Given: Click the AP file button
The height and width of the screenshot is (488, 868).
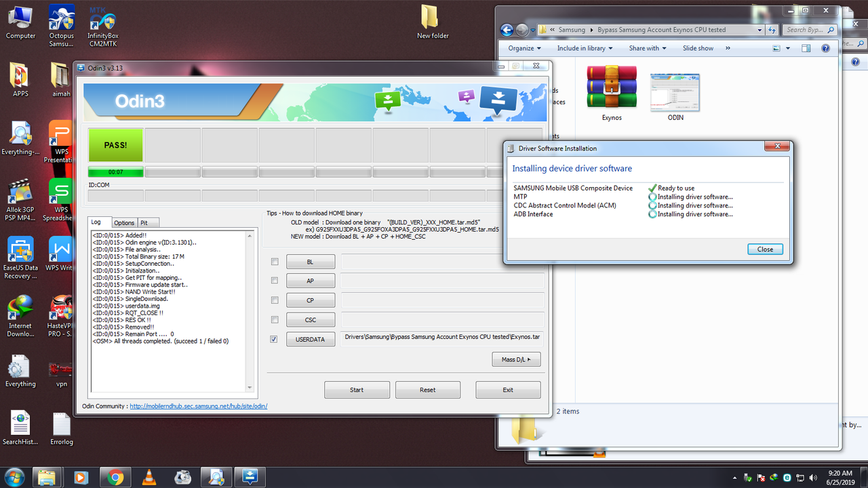Looking at the screenshot, I should 311,281.
